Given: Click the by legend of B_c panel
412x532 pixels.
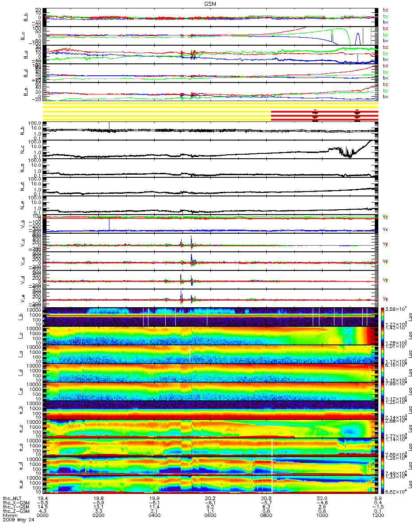Looking at the screenshot, I should [x=385, y=35].
